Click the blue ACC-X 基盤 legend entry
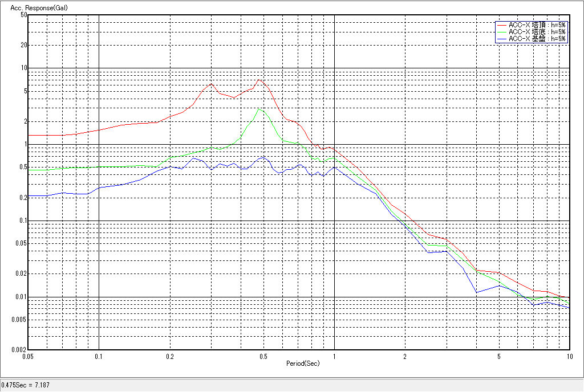The image size is (584, 392). 537,39
